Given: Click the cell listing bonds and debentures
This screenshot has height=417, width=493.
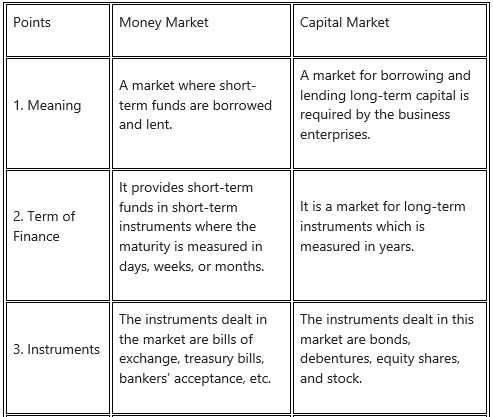Looking at the screenshot, I should click(x=390, y=358).
